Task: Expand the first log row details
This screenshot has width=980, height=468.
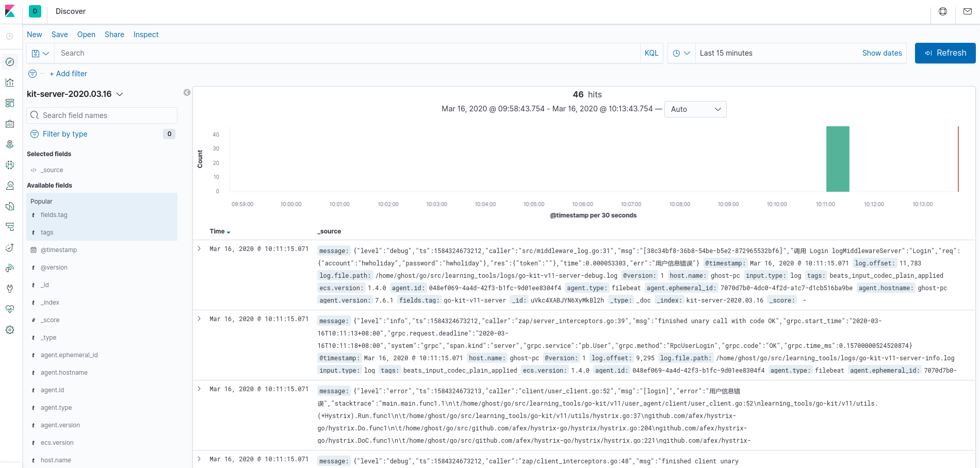Action: pos(200,249)
